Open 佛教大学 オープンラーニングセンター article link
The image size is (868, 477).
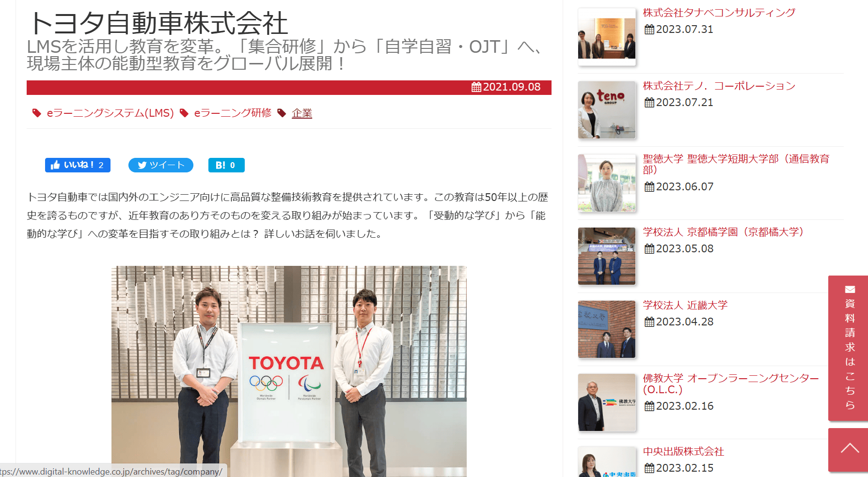click(731, 384)
